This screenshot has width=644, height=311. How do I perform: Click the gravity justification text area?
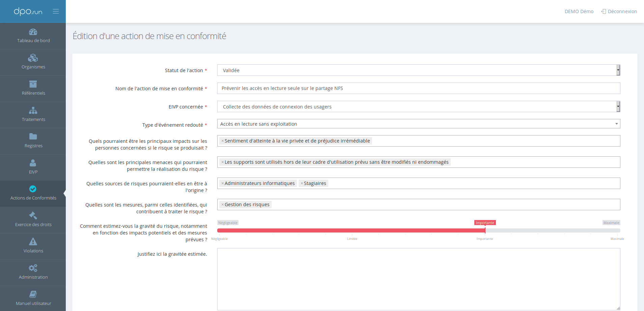(x=419, y=279)
